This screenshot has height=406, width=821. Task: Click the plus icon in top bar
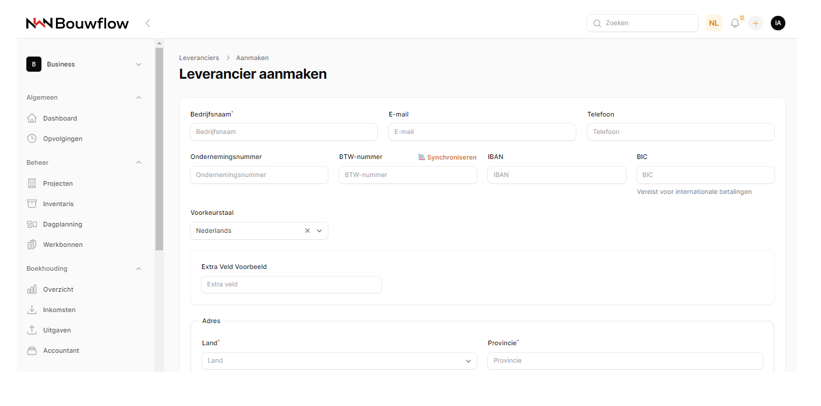[x=756, y=23]
